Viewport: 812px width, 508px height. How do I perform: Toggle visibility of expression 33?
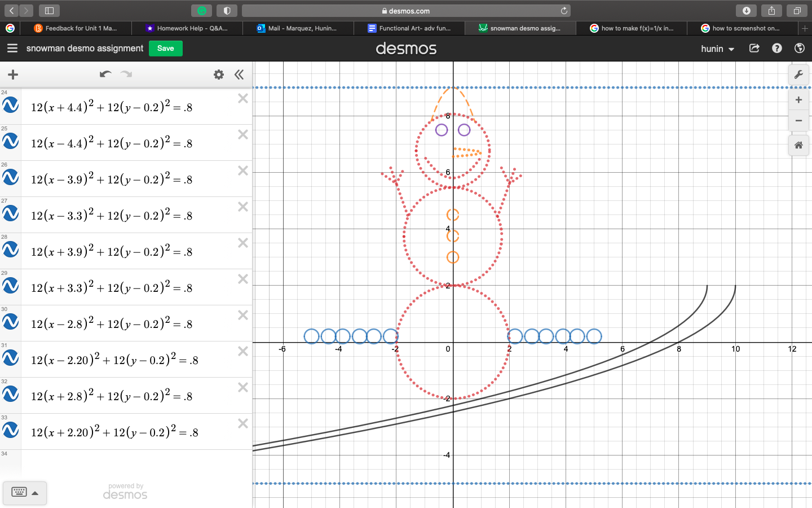[x=11, y=430]
